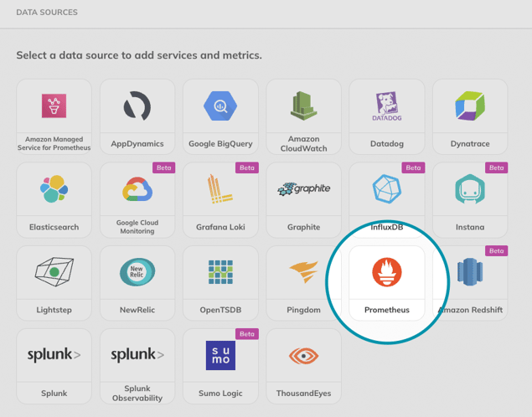
Task: Click the Instana caption
Action: (x=470, y=227)
